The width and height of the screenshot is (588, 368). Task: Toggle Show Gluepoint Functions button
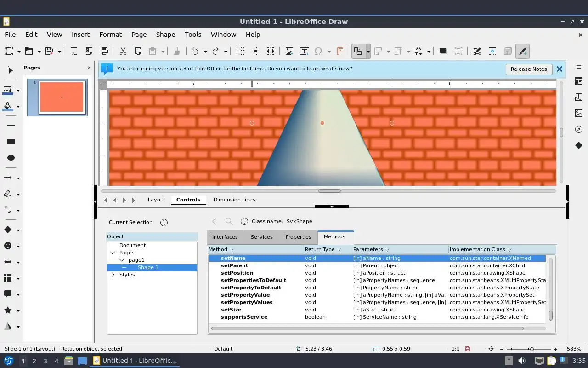pos(492,51)
